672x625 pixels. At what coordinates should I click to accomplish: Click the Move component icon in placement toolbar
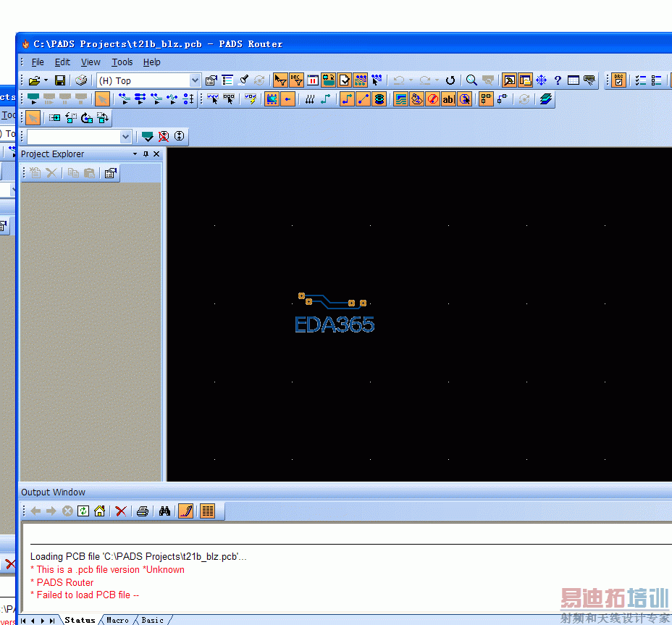point(54,118)
